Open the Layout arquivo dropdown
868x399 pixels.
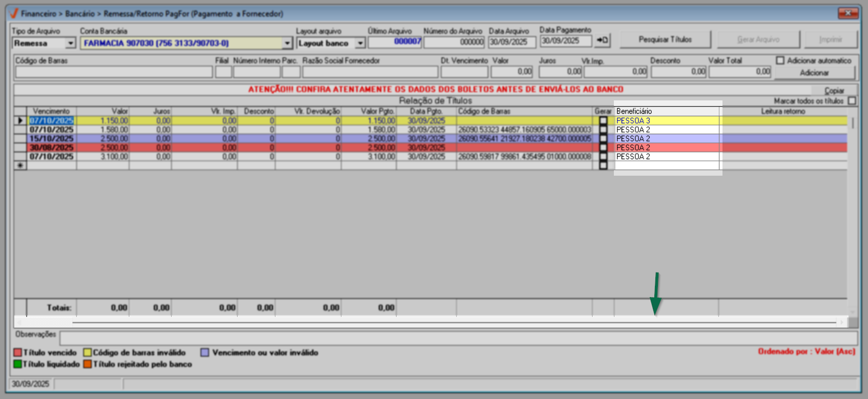(x=360, y=44)
